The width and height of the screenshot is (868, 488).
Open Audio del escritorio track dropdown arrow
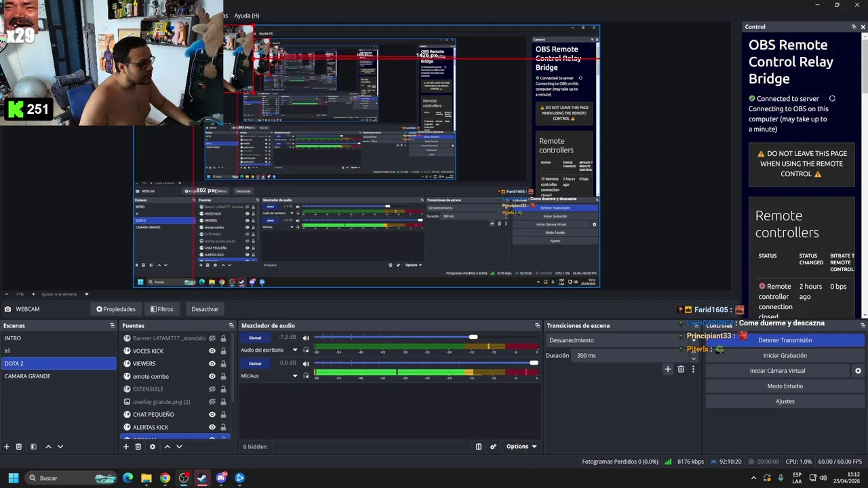click(x=295, y=350)
